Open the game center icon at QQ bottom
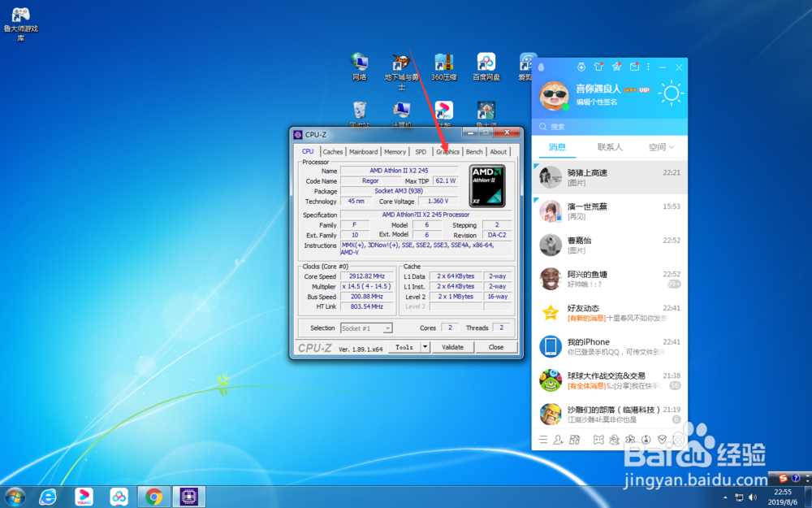The image size is (812, 508). click(x=598, y=439)
